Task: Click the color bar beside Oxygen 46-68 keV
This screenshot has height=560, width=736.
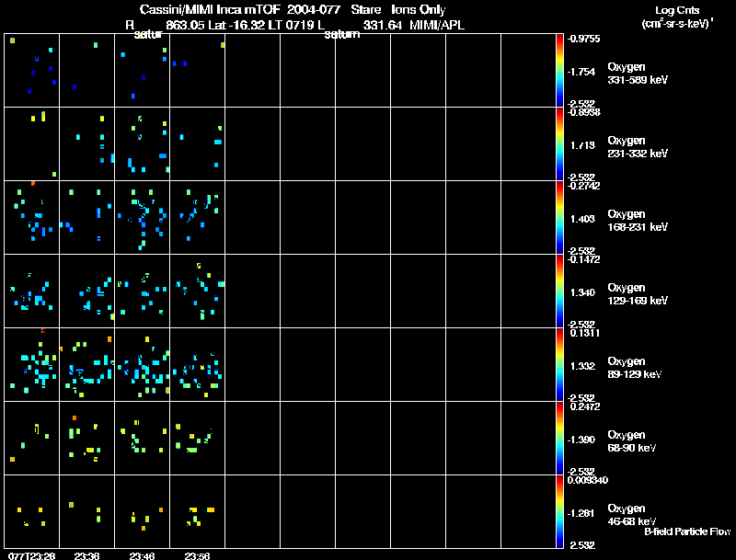Action: [x=559, y=511]
